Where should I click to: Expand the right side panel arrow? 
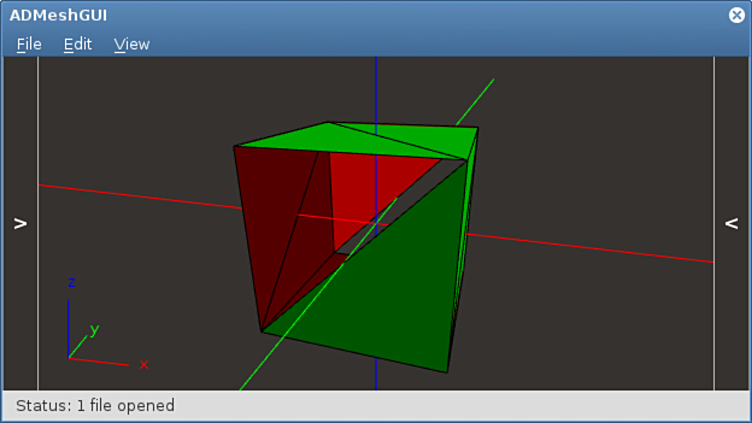[x=732, y=224]
